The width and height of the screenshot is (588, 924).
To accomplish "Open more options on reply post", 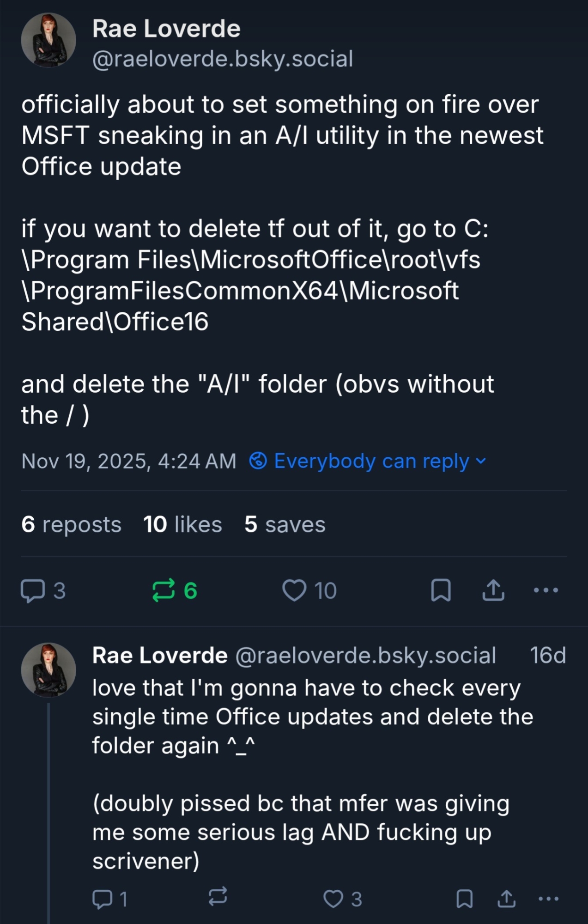I will pos(549,899).
